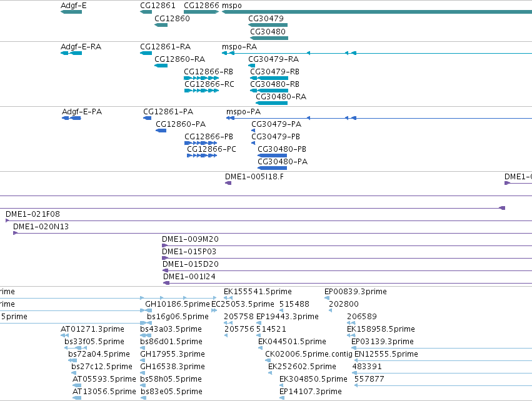Click the bs43a03.5prime EST label
Image resolution: width=532 pixels, height=401 pixels.
pos(171,329)
